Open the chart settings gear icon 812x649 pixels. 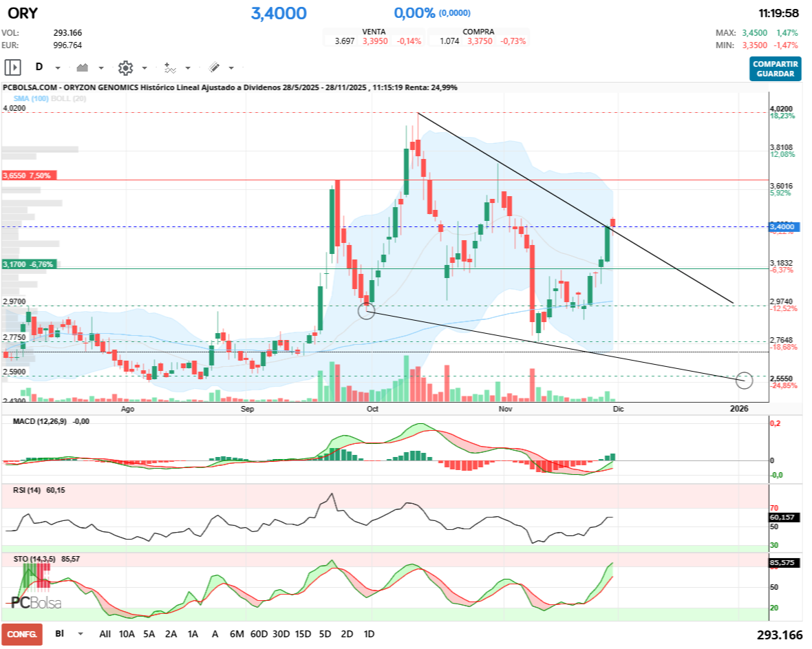125,67
